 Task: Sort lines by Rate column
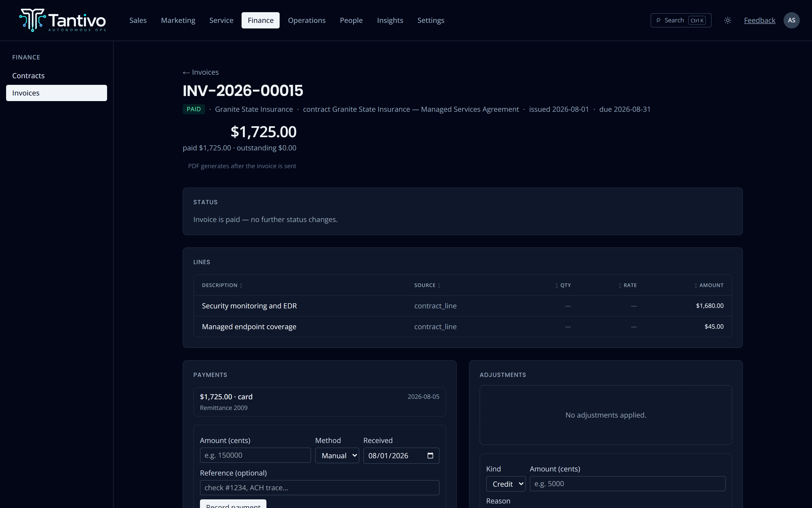click(628, 285)
